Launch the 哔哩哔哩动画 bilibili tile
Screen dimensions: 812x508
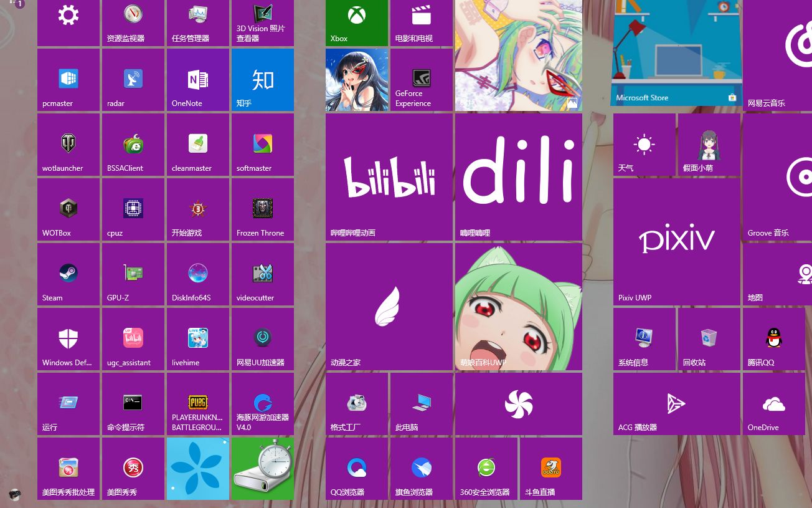click(389, 177)
